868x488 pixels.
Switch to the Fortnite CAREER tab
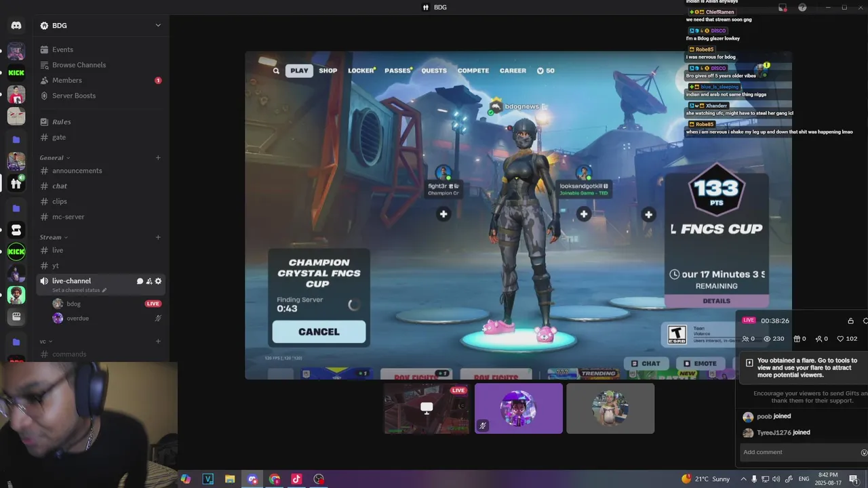513,70
